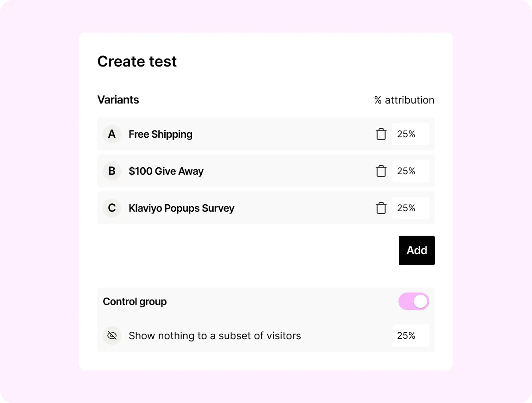Image resolution: width=532 pixels, height=403 pixels.
Task: Switch off the pink toggle switch
Action: pyautogui.click(x=414, y=301)
